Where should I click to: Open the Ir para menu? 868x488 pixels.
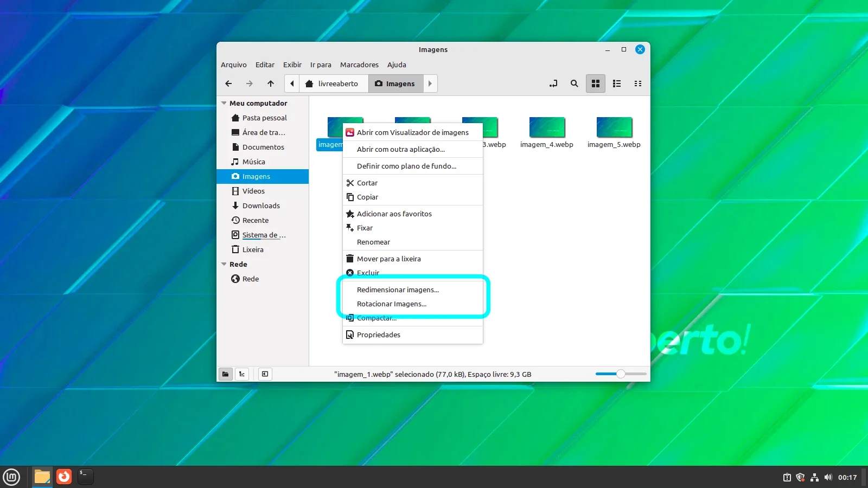point(321,65)
